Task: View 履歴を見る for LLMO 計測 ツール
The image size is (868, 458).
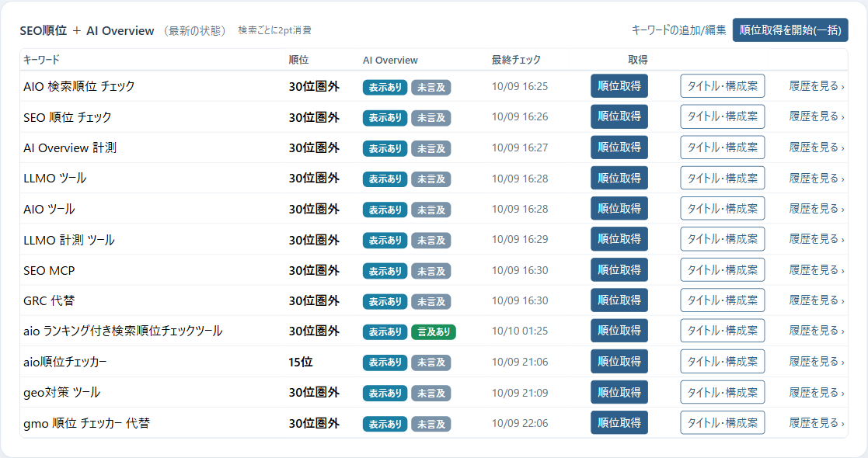Action: [x=817, y=239]
